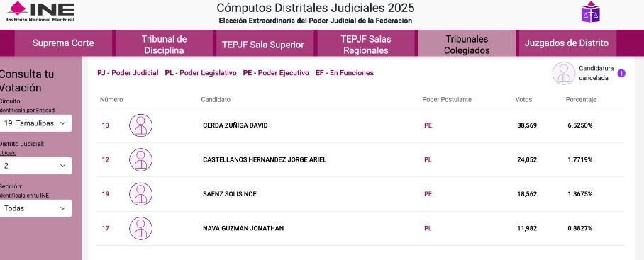The width and height of the screenshot is (644, 260).
Task: Click the Votos column header
Action: click(x=523, y=100)
